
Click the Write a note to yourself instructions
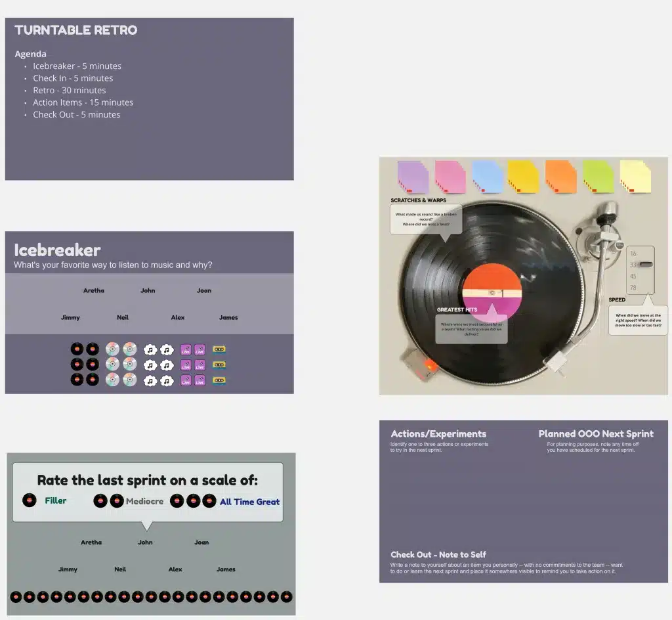[506, 568]
